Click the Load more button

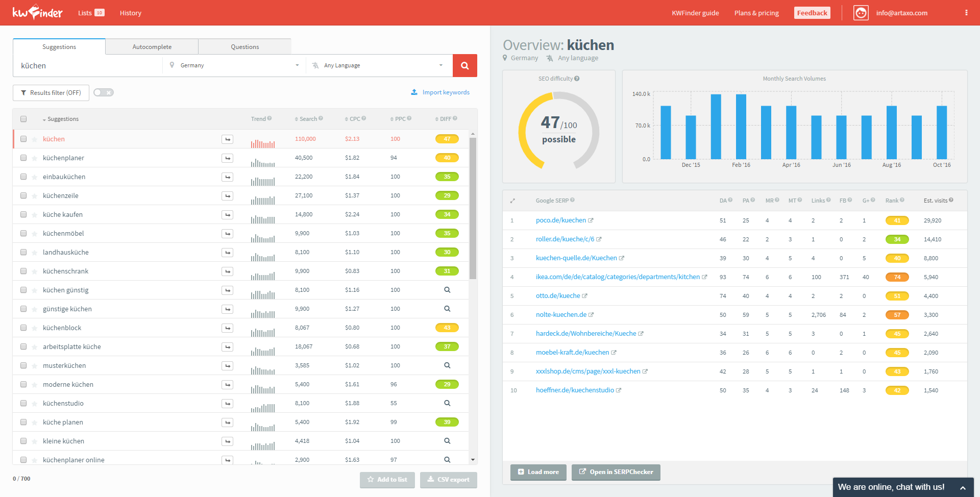click(538, 472)
